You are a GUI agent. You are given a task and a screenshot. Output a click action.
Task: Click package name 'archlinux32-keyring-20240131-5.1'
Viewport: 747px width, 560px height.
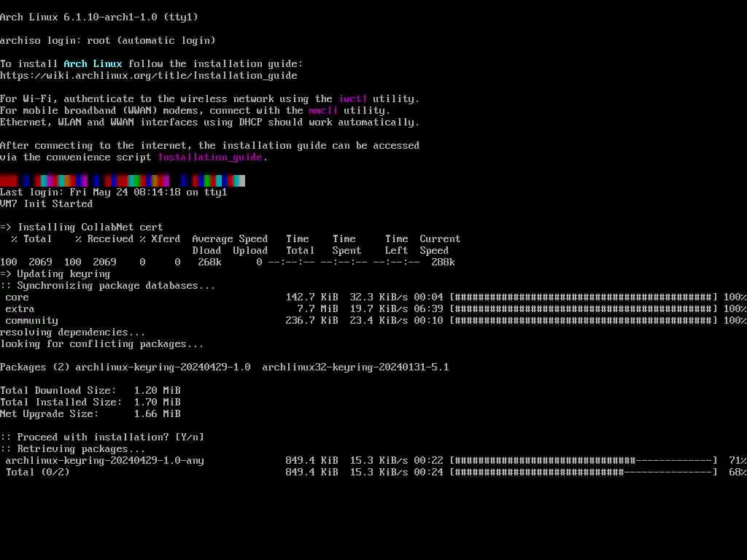[x=355, y=367]
